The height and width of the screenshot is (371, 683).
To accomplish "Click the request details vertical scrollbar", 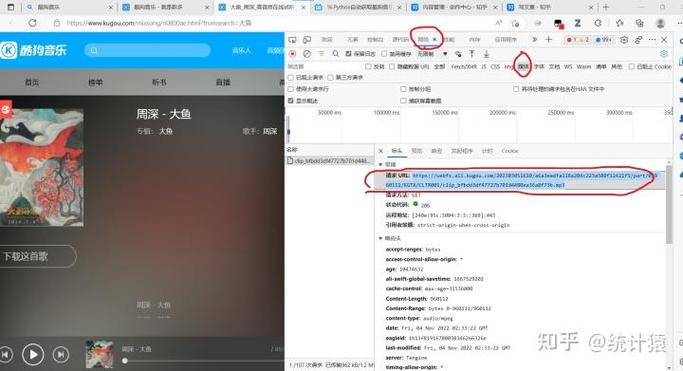I will [x=669, y=205].
